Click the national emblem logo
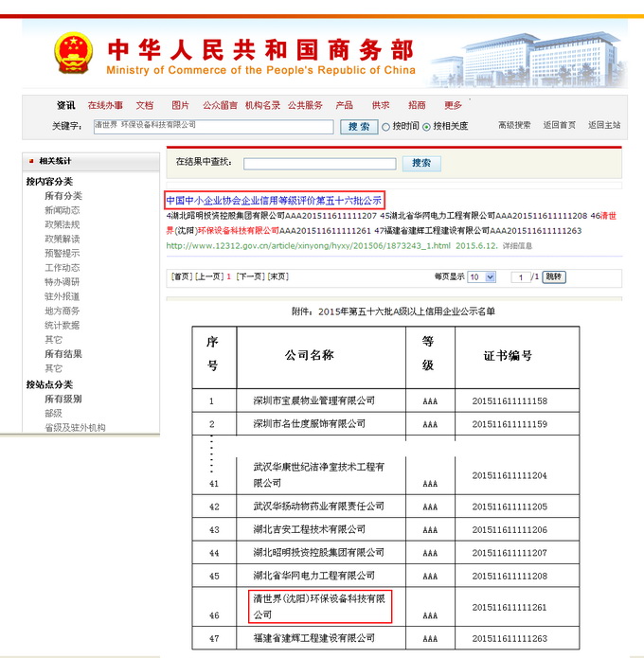This screenshot has height=658, width=644. click(x=74, y=53)
